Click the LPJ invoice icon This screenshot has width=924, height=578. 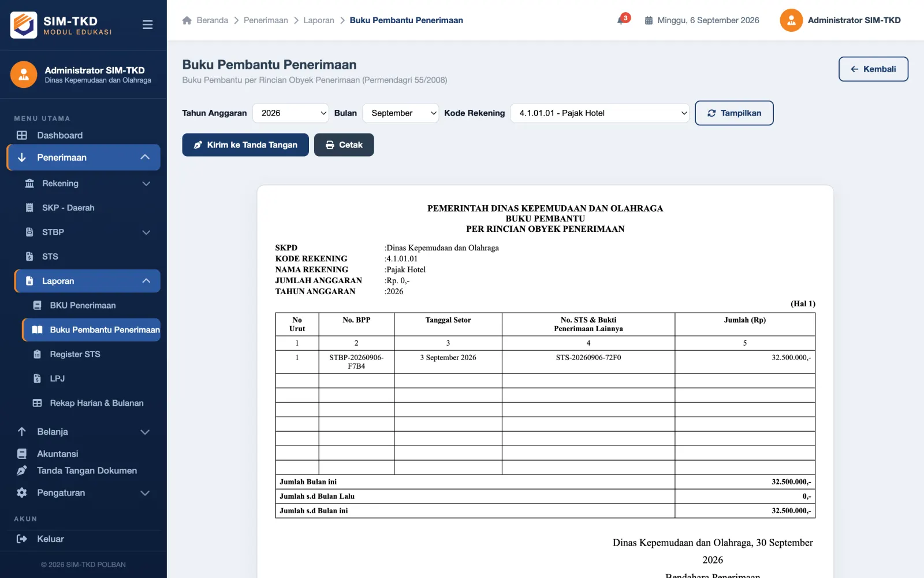(37, 379)
